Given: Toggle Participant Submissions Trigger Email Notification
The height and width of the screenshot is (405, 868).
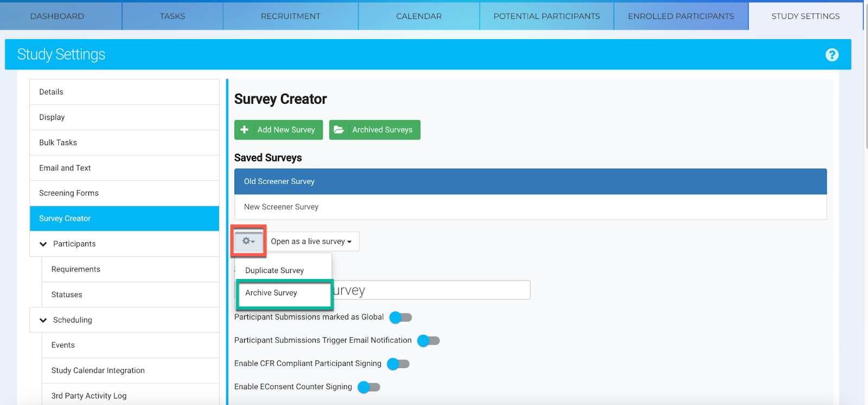Looking at the screenshot, I should pyautogui.click(x=428, y=341).
